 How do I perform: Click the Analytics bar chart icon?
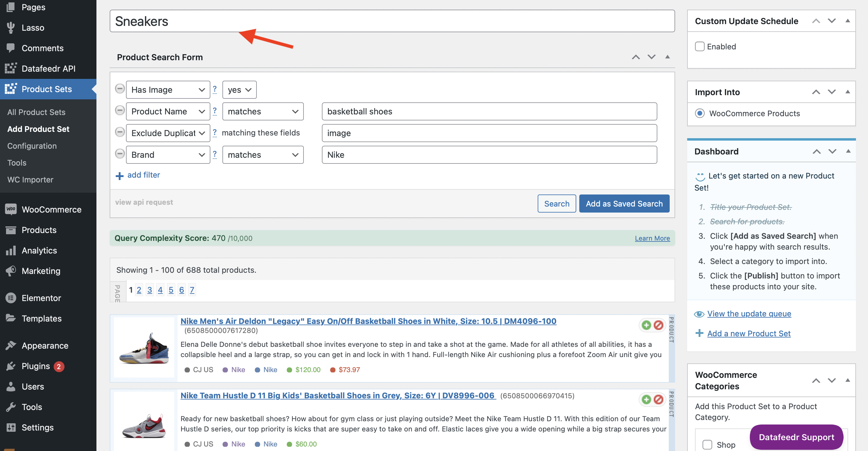[x=11, y=250]
